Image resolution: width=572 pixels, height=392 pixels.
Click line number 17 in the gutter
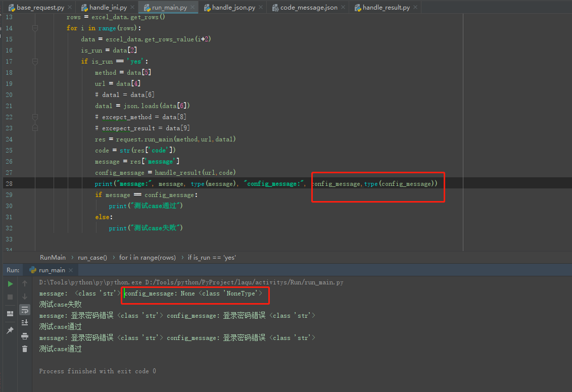pyautogui.click(x=9, y=61)
